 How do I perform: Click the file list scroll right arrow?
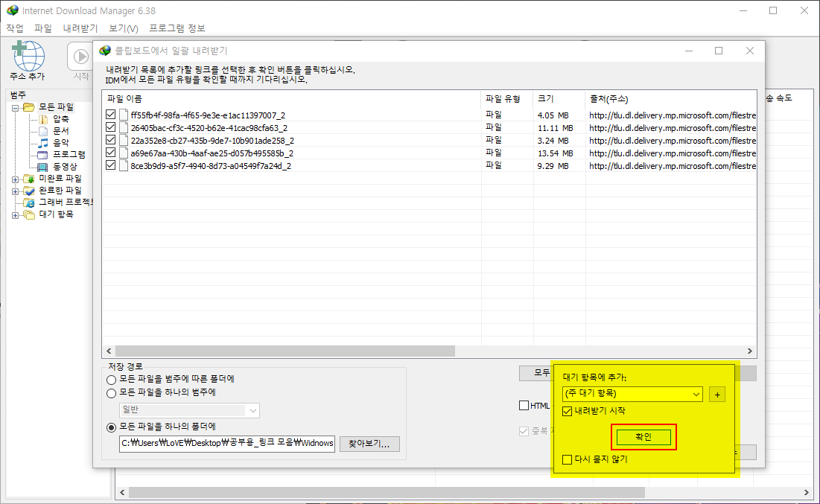750,351
